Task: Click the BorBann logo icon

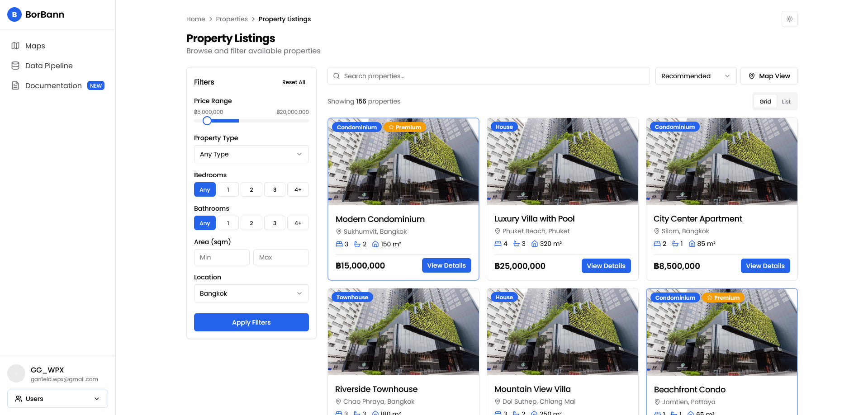Action: click(x=14, y=14)
